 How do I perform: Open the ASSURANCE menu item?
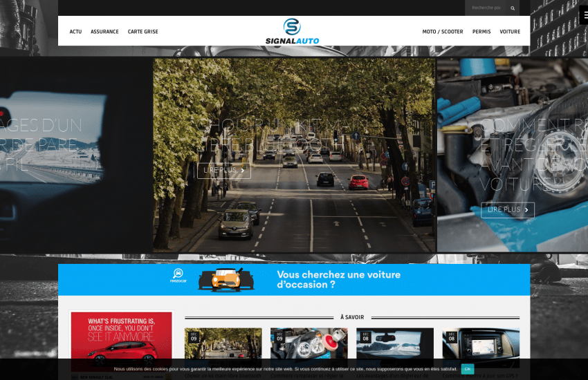[x=104, y=32]
